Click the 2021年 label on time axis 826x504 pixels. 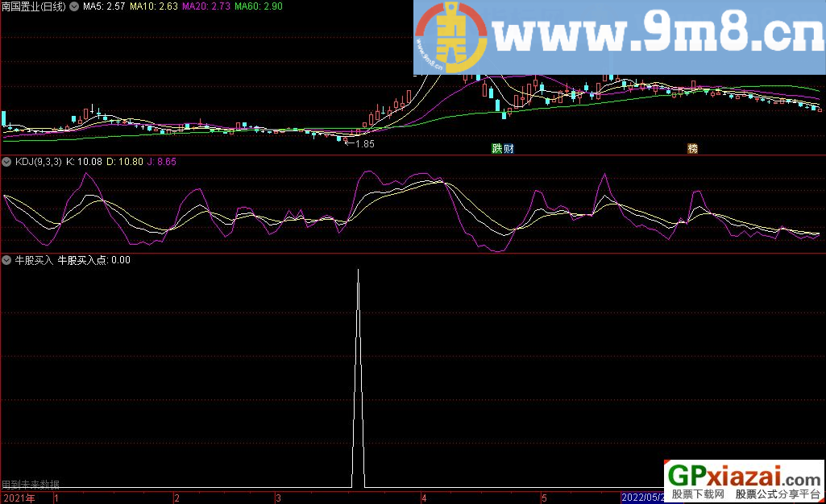tap(19, 498)
